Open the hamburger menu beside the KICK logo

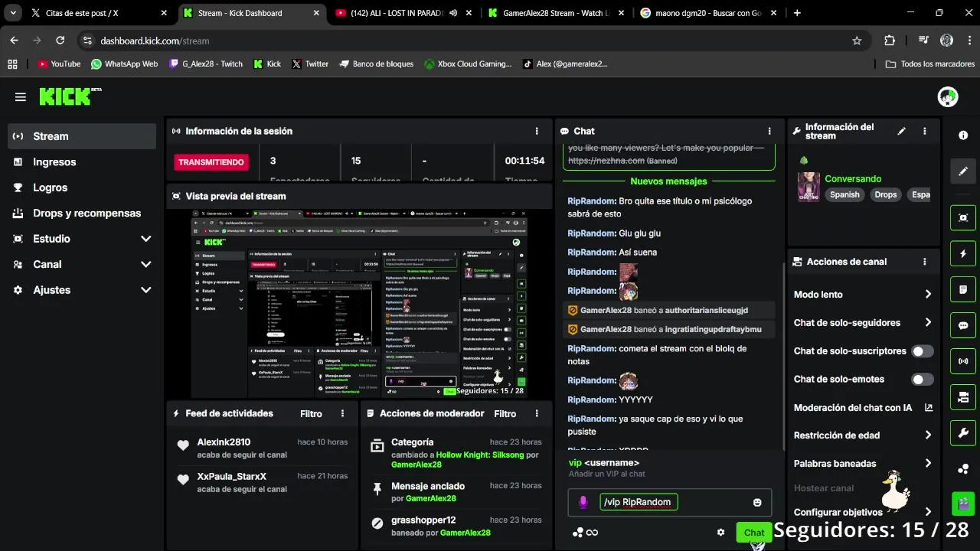(x=21, y=97)
